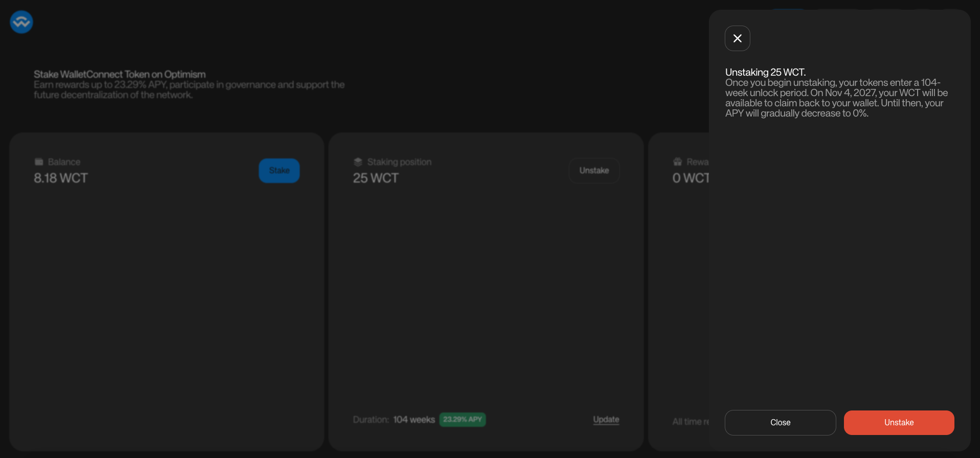This screenshot has width=980, height=458.
Task: Click Unstake in Staking position card
Action: click(x=594, y=171)
